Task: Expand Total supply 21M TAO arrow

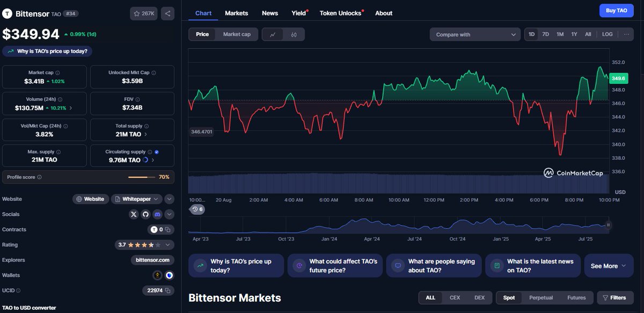Action: pos(146,134)
